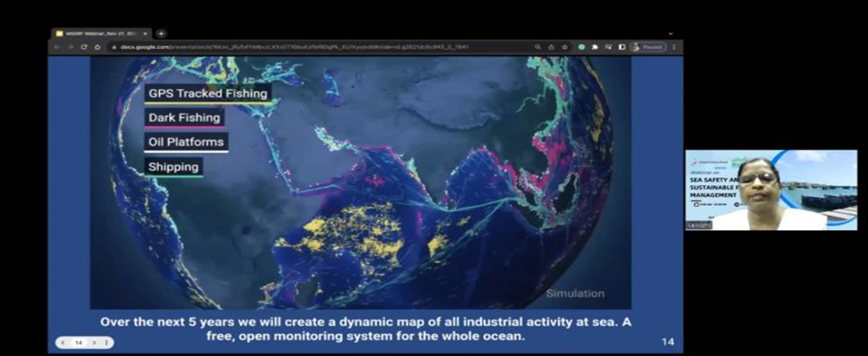Click the lock icon beside the URL

pyautogui.click(x=114, y=47)
